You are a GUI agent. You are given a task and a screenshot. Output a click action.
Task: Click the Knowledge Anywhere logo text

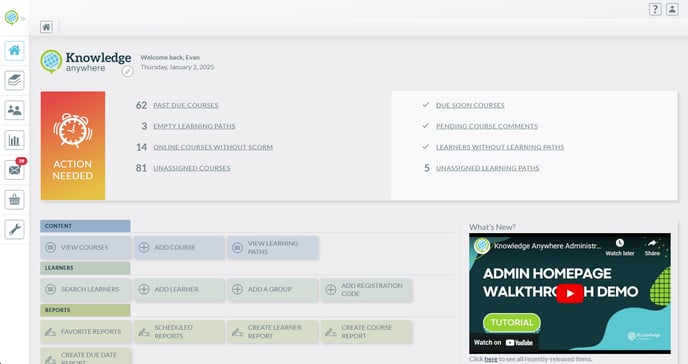pos(98,62)
